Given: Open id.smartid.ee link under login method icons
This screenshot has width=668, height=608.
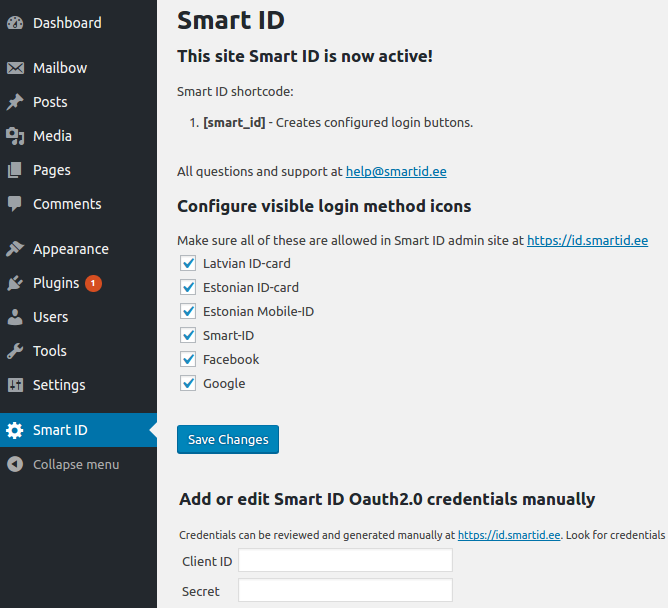Looking at the screenshot, I should 587,240.
